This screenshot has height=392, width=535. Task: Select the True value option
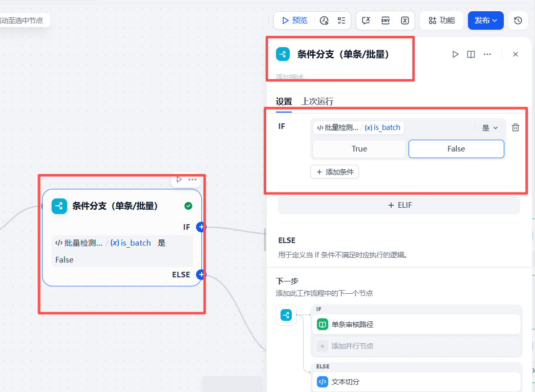pos(359,149)
